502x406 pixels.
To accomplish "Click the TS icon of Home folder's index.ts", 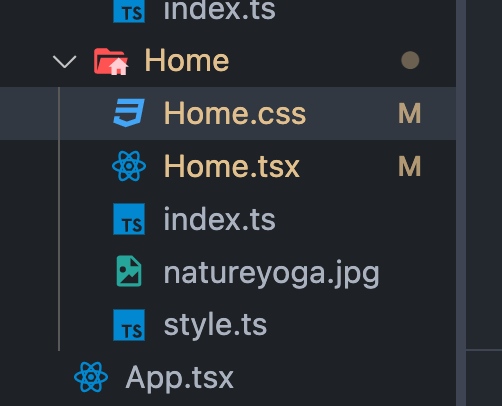I will click(129, 219).
